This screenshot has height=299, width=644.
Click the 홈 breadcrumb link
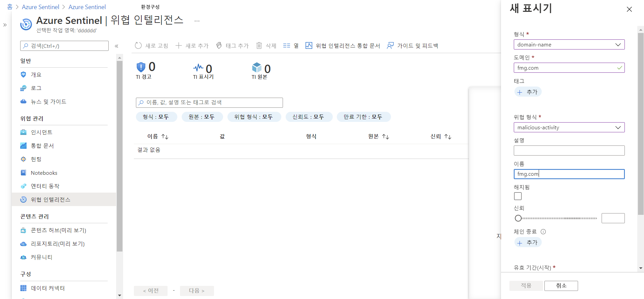coord(10,7)
